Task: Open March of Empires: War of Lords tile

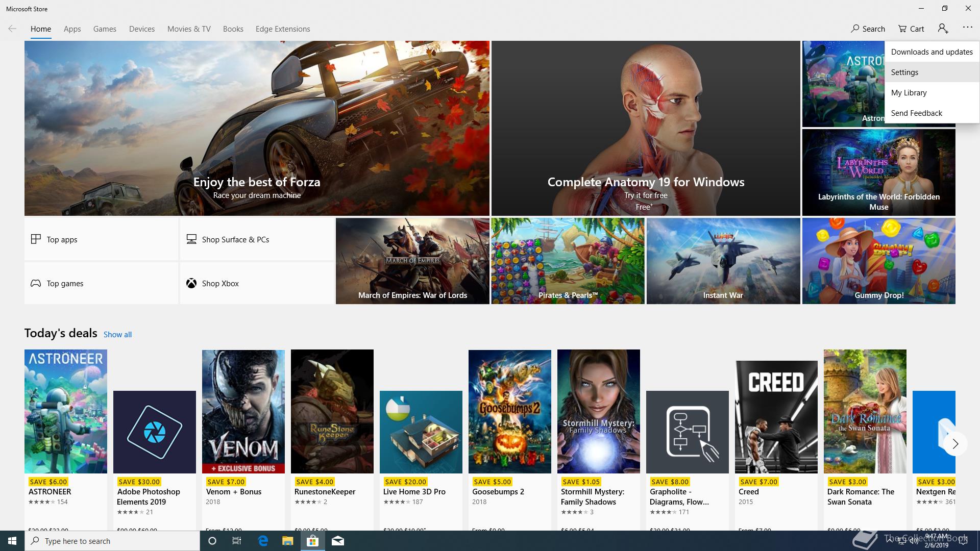Action: click(412, 261)
